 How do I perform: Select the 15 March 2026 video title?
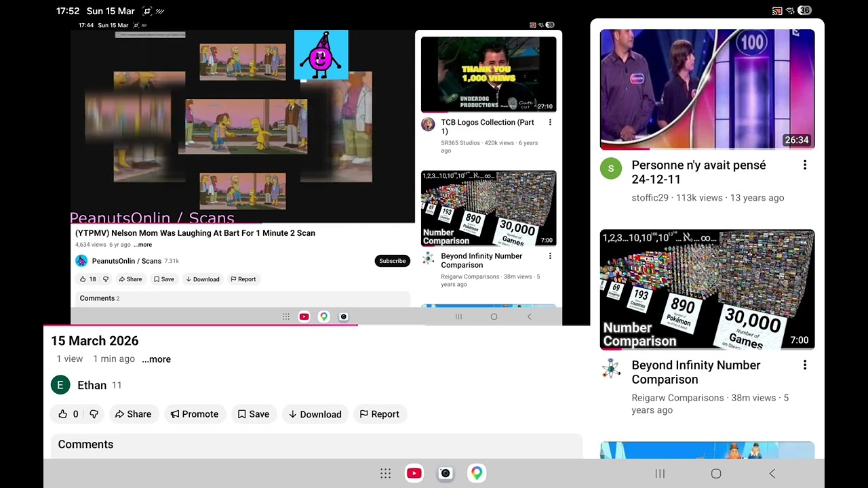click(95, 341)
